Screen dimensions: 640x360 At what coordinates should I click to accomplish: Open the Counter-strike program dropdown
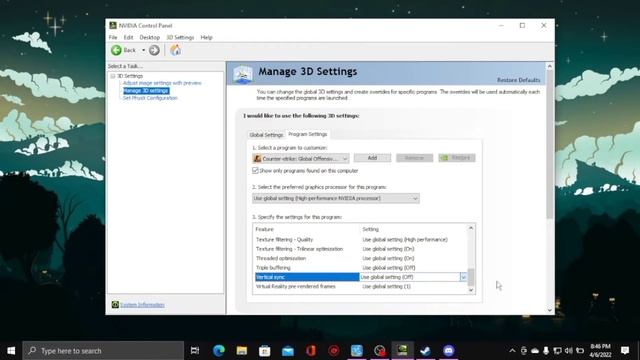(x=301, y=158)
